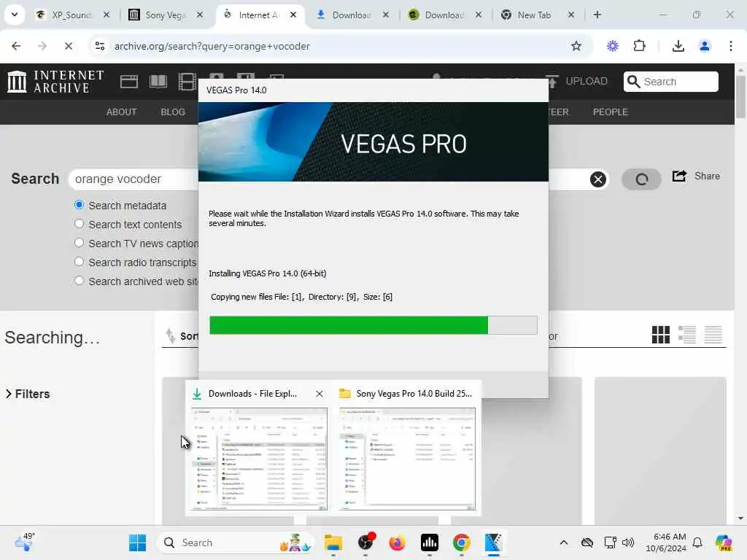
Task: Click the page vertical scrollbar
Action: click(x=740, y=97)
